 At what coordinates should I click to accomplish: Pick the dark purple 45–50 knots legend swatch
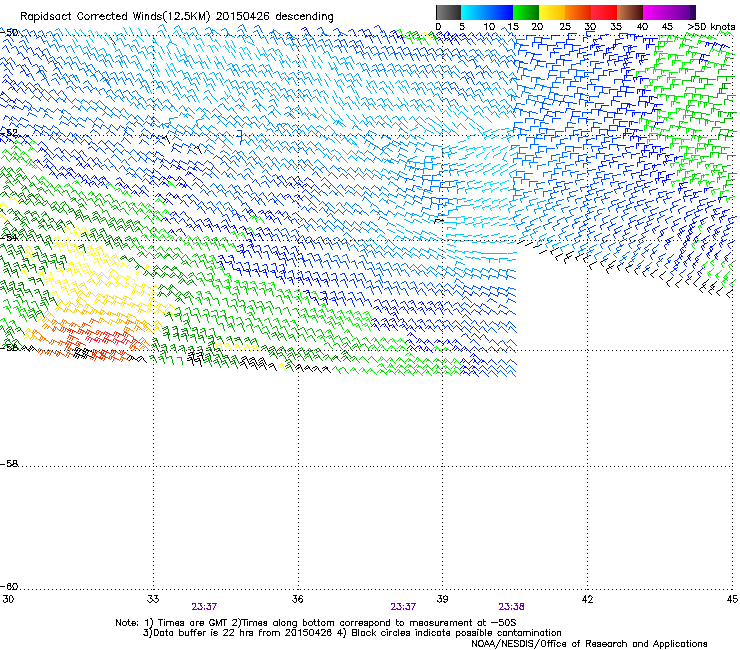pyautogui.click(x=682, y=12)
